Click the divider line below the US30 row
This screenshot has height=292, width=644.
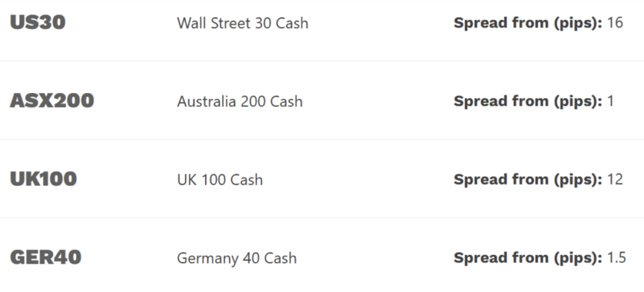[322, 61]
